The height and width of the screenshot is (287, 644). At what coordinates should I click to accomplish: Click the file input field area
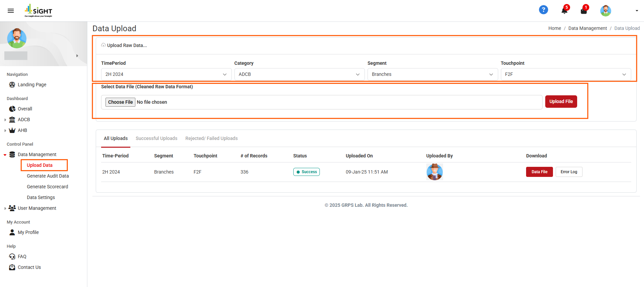[x=321, y=102]
